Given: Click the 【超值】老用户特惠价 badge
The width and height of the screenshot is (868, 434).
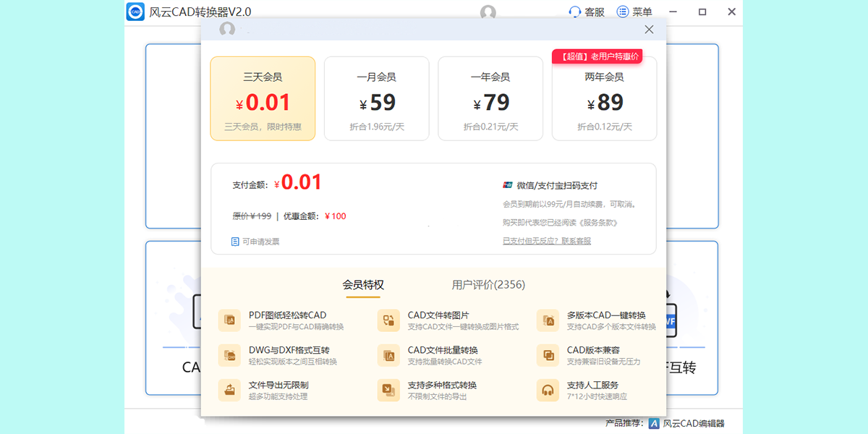Looking at the screenshot, I should [x=597, y=56].
